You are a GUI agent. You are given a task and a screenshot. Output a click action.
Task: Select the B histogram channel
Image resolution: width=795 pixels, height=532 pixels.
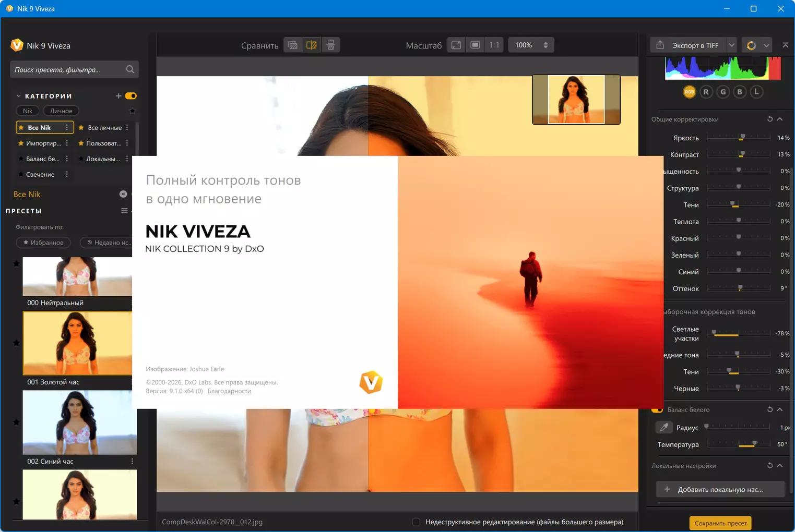click(x=740, y=92)
